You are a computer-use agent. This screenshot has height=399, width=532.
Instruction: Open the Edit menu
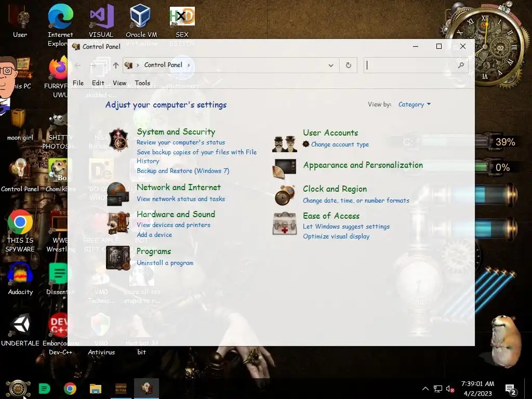click(x=98, y=83)
